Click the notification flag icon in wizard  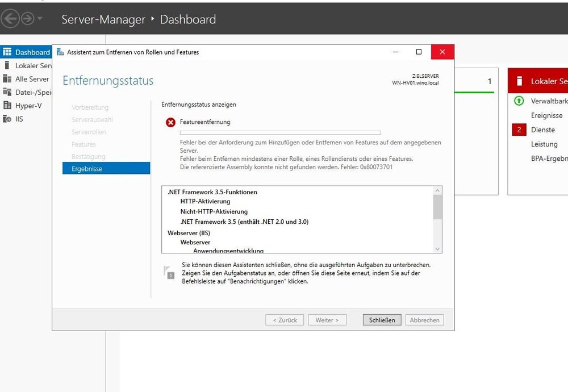tap(169, 273)
